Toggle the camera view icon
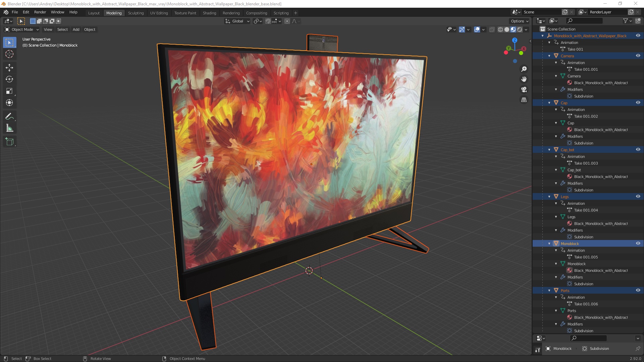 click(x=524, y=89)
